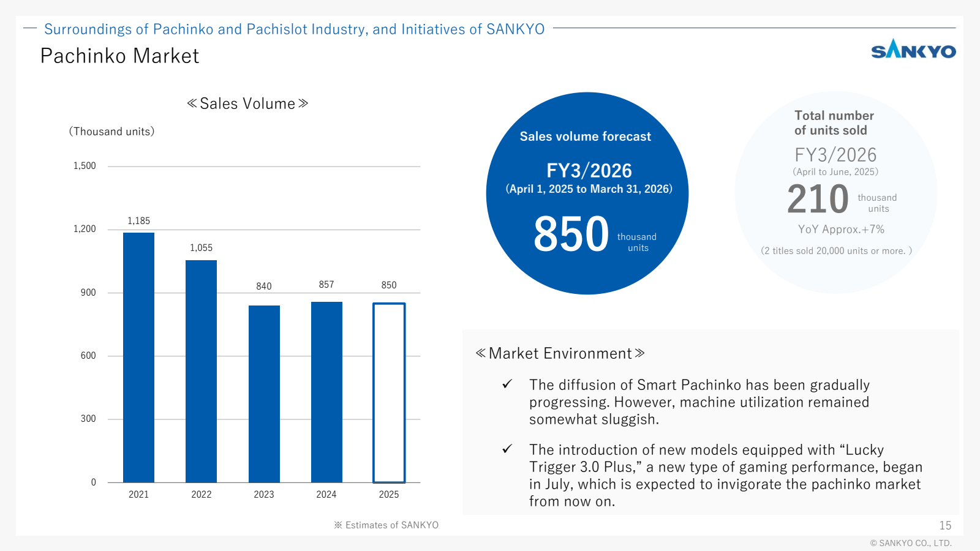This screenshot has width=980, height=551.
Task: Click the large 210 figure
Action: [x=818, y=200]
